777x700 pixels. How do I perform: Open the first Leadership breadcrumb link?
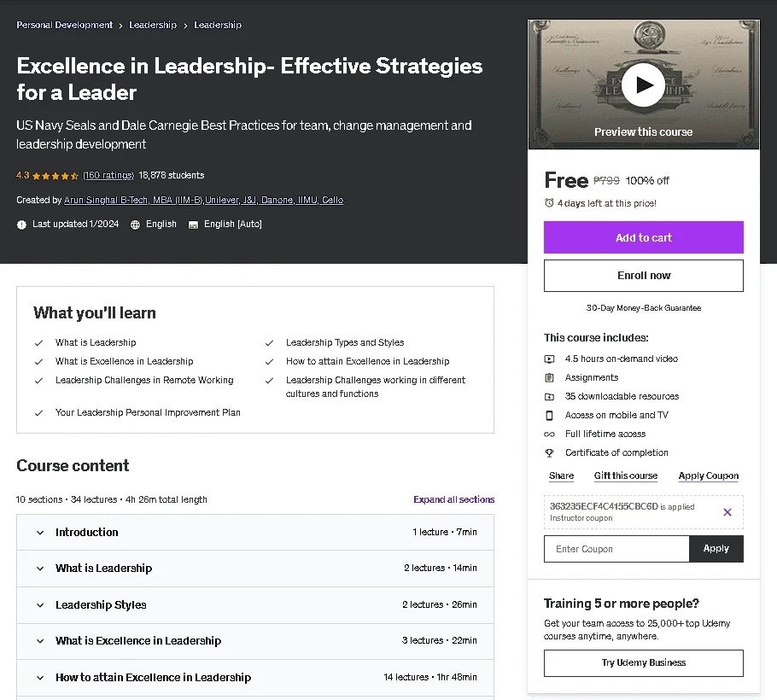coord(153,25)
